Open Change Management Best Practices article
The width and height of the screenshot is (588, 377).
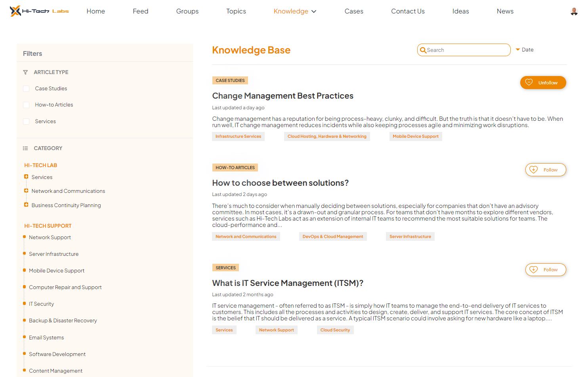(283, 96)
